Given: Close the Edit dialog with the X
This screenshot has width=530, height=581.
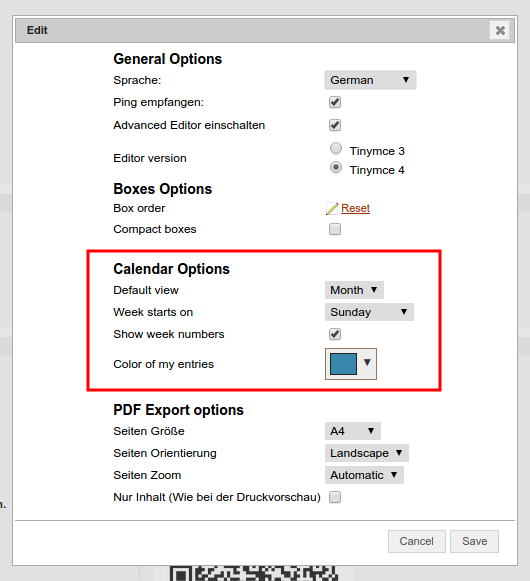Looking at the screenshot, I should pos(500,30).
